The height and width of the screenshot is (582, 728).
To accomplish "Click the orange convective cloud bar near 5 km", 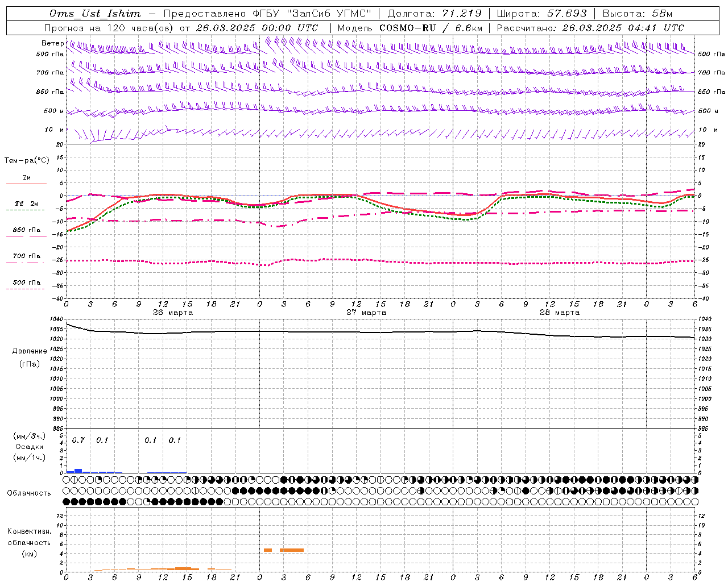I will 292,550.
